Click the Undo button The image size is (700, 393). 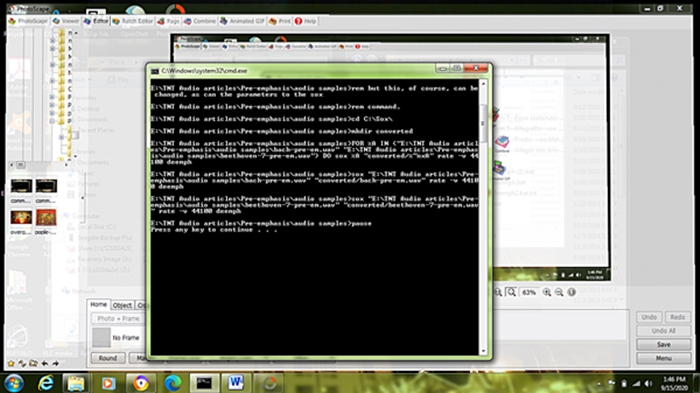649,317
